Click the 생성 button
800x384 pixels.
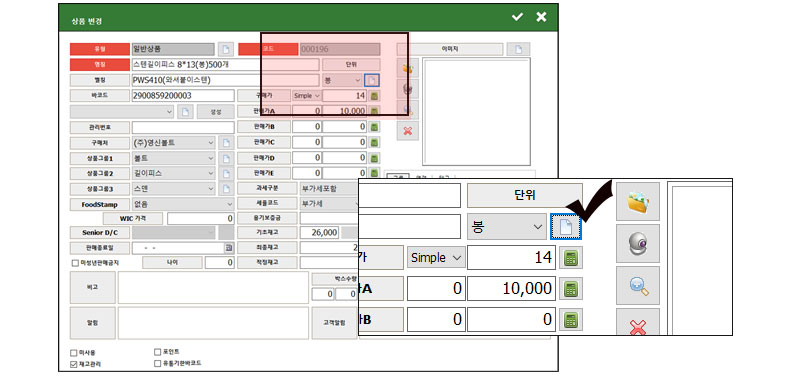click(x=216, y=112)
